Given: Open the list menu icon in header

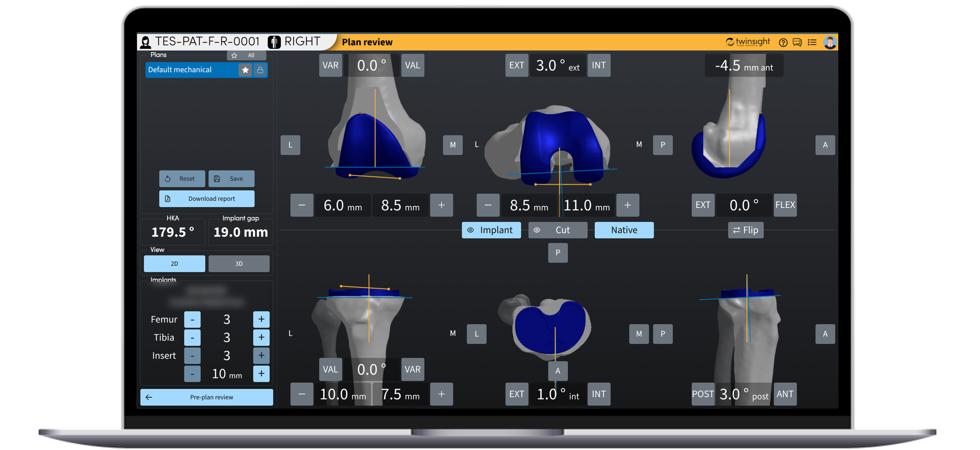Looking at the screenshot, I should pyautogui.click(x=812, y=42).
